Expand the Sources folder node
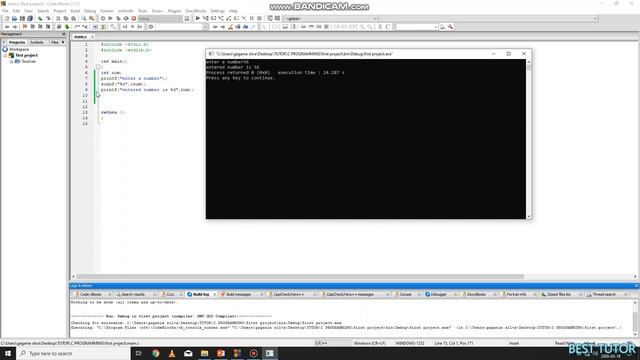The width and height of the screenshot is (640, 360). [x=11, y=61]
